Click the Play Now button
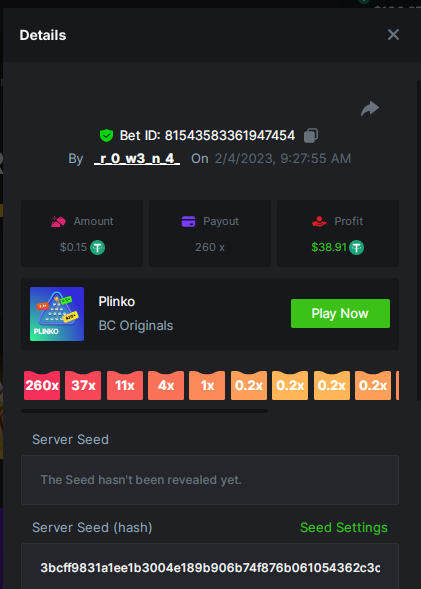421x589 pixels. 340,313
